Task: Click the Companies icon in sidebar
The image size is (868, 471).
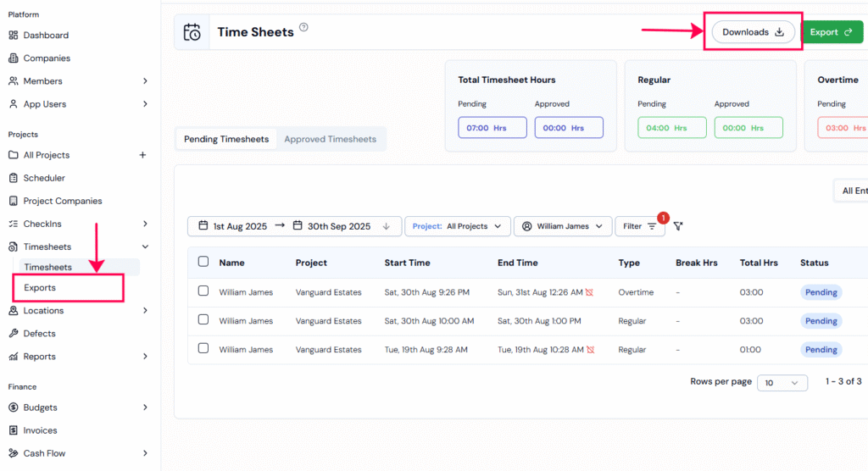Action: coord(14,58)
